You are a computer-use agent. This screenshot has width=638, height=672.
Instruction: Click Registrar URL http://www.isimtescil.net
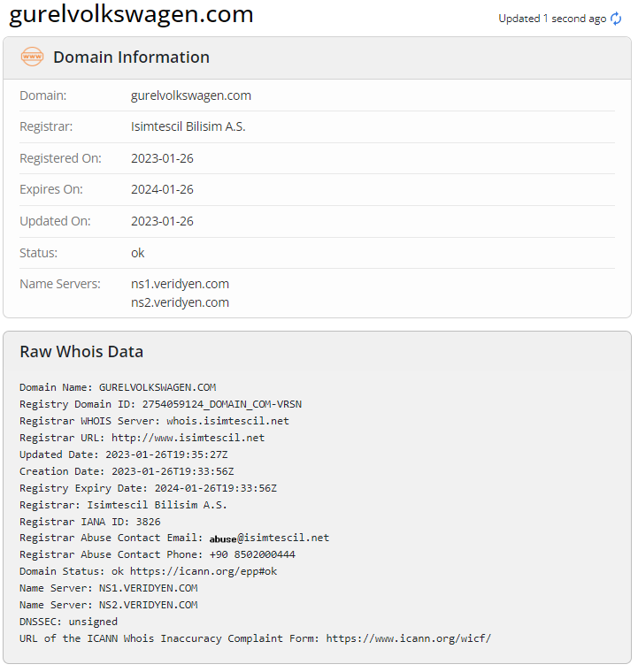click(188, 438)
